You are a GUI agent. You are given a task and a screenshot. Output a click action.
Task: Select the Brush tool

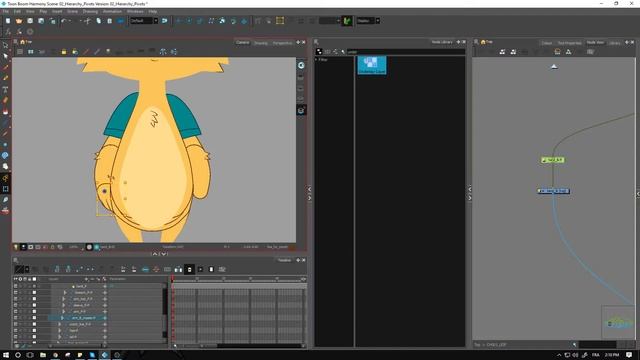tap(5, 67)
